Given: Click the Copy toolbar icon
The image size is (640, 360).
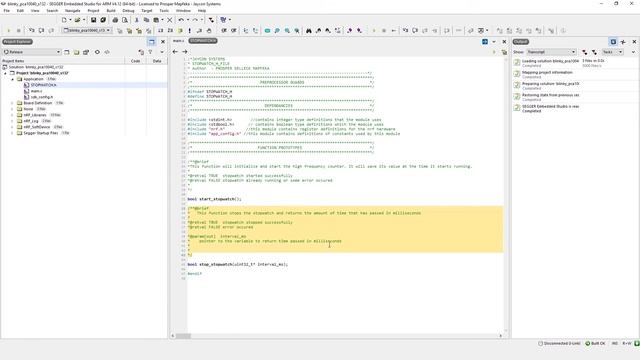Looking at the screenshot, I should tap(146, 20).
